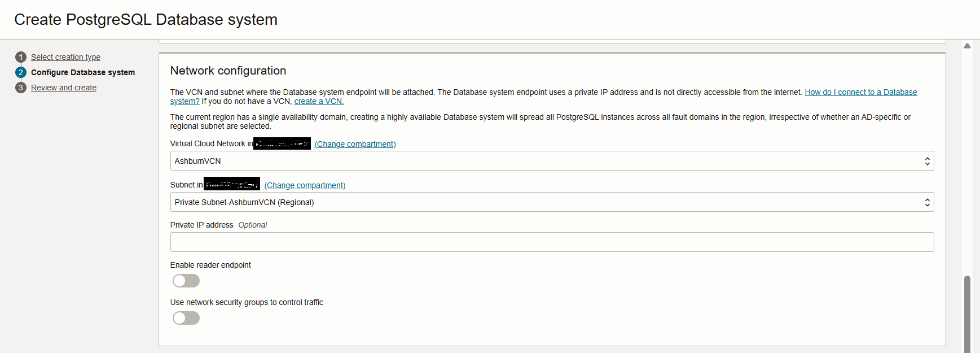
Task: Click the Virtual Cloud Network select arrows
Action: coord(927,161)
